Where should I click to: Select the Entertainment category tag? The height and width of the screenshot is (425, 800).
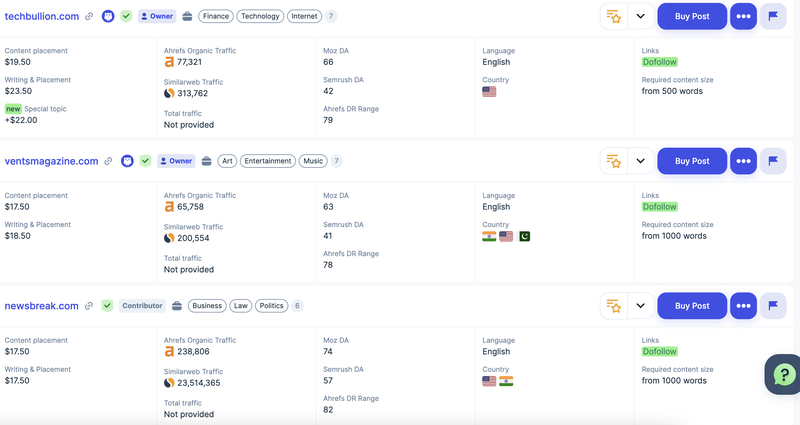point(268,161)
